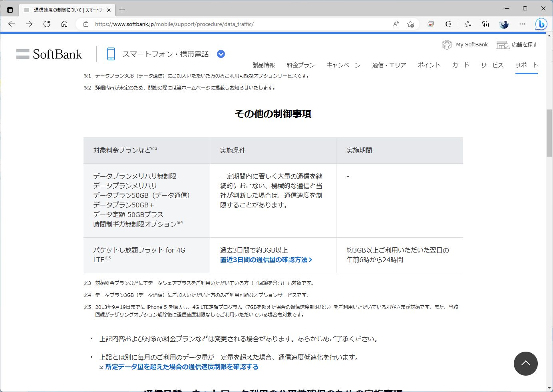Go forward to the next page
Image resolution: width=553 pixels, height=392 pixels.
point(29,24)
